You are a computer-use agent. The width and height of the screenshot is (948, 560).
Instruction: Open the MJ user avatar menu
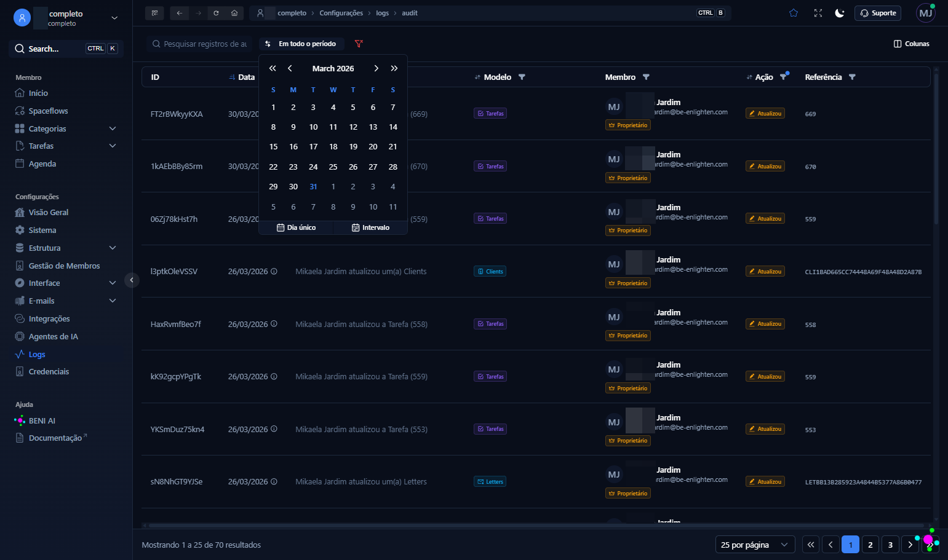pyautogui.click(x=925, y=13)
